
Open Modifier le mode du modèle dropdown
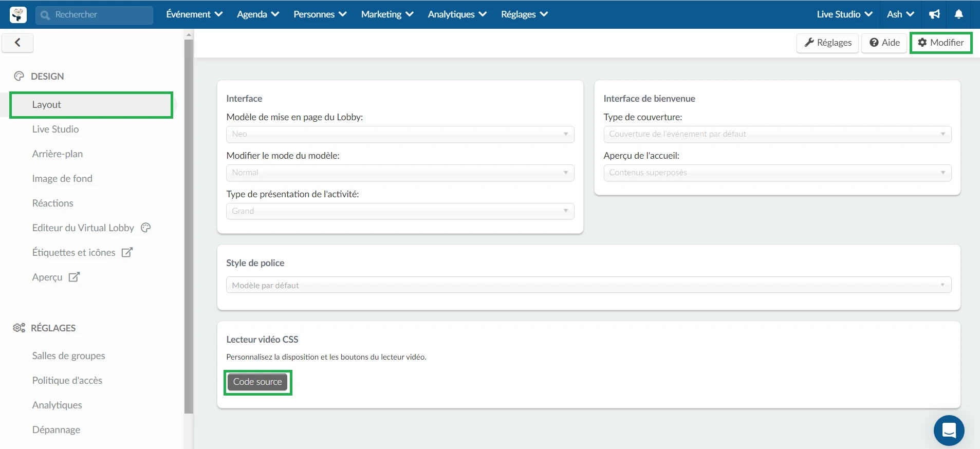pos(400,173)
